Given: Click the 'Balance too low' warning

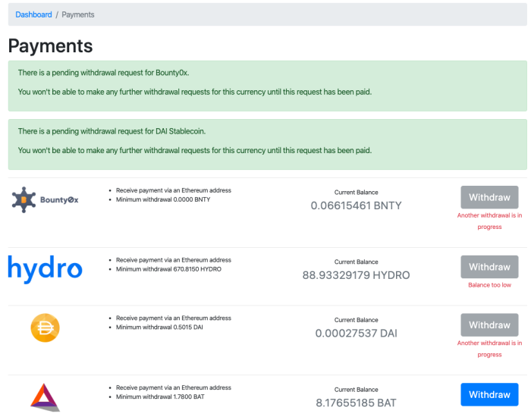Looking at the screenshot, I should tap(490, 285).
